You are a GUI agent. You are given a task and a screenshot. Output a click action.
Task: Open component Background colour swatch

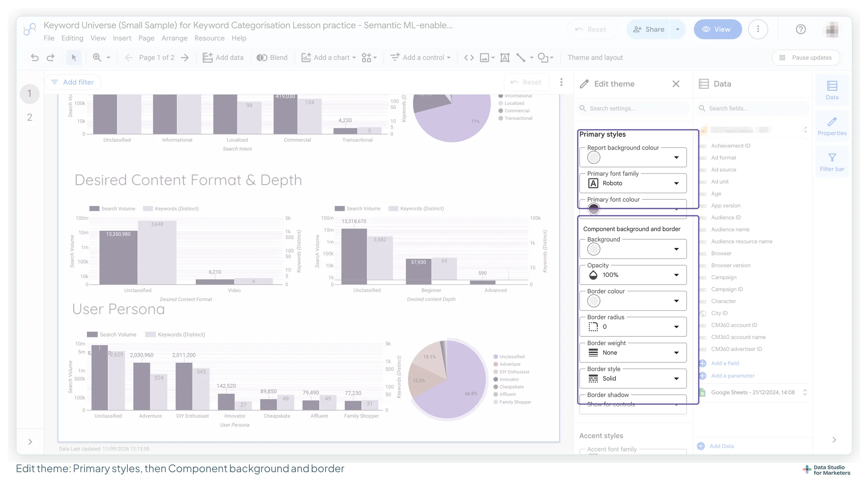(x=593, y=249)
